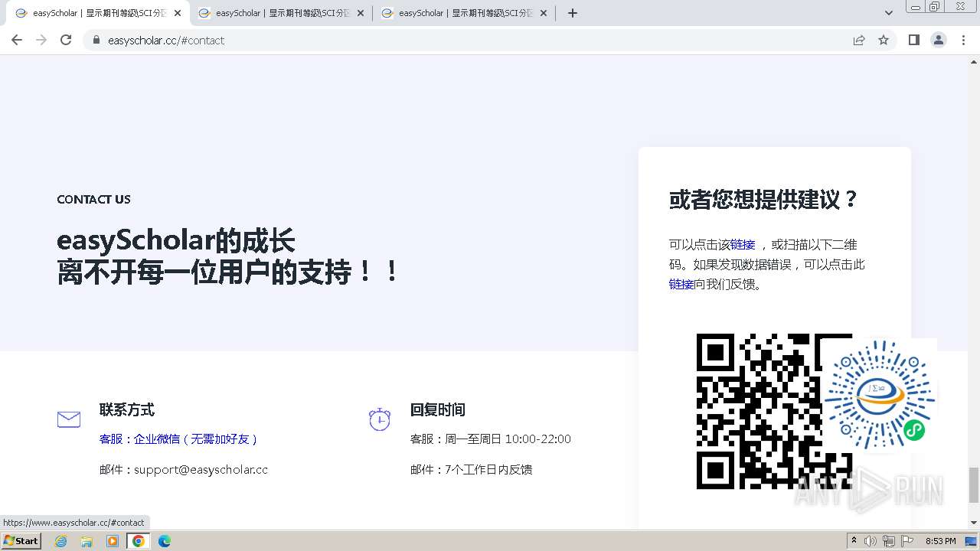Viewport: 980px width, 551px height.
Task: Close the second easyScholar tab
Action: click(x=361, y=13)
